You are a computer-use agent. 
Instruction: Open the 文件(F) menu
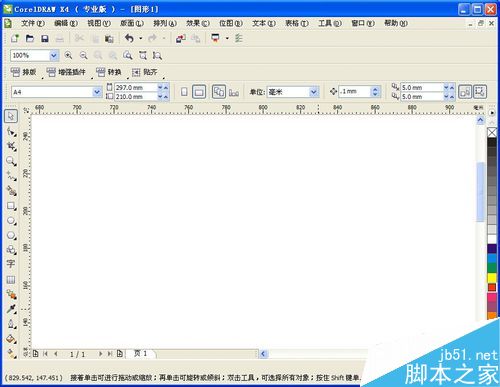click(33, 23)
